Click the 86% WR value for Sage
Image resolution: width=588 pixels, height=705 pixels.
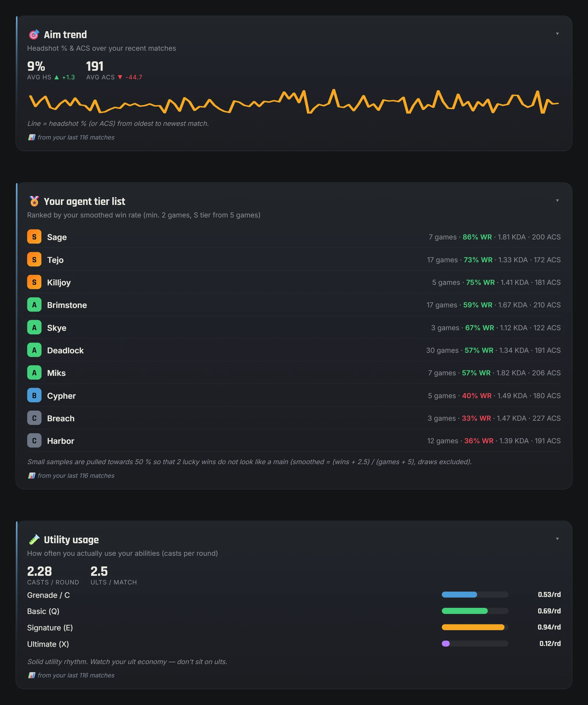[x=477, y=237]
